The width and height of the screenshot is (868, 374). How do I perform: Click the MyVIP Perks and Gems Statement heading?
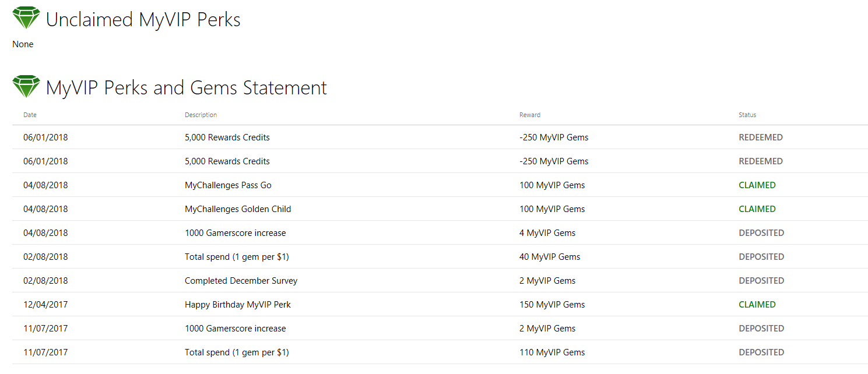(186, 88)
